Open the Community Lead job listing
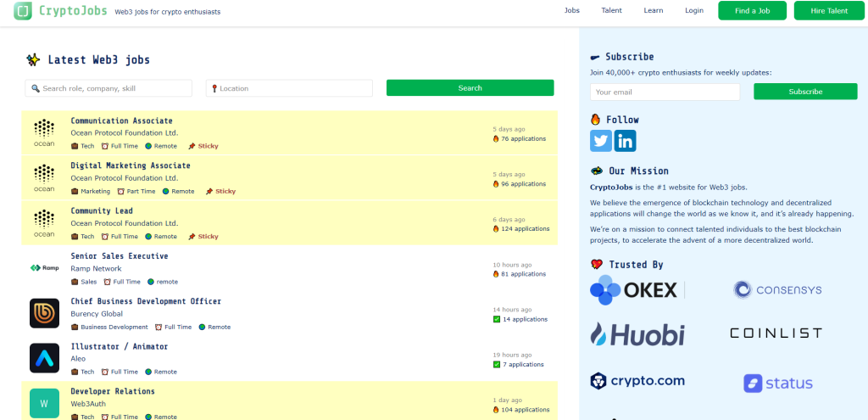Viewport: 868px width, 420px height. 102,211
